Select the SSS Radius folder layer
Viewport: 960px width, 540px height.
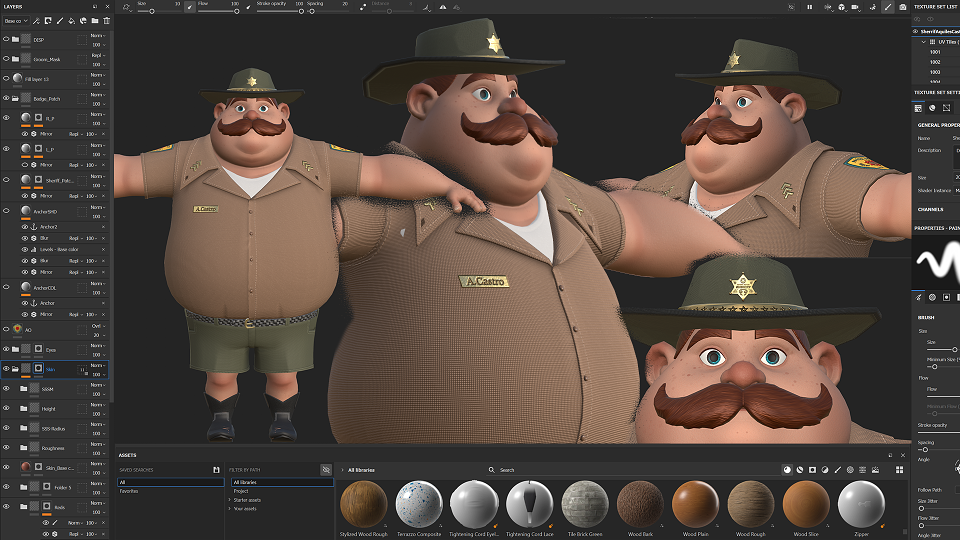point(55,428)
